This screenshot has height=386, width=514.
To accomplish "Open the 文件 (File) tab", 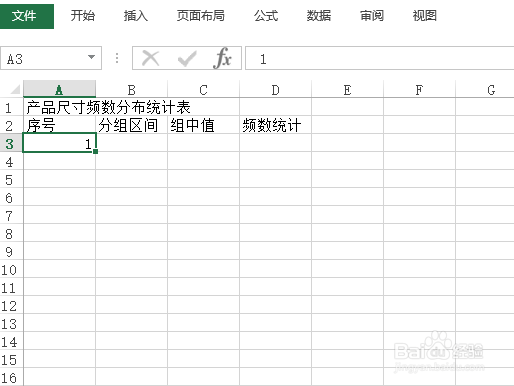I will pos(27,16).
